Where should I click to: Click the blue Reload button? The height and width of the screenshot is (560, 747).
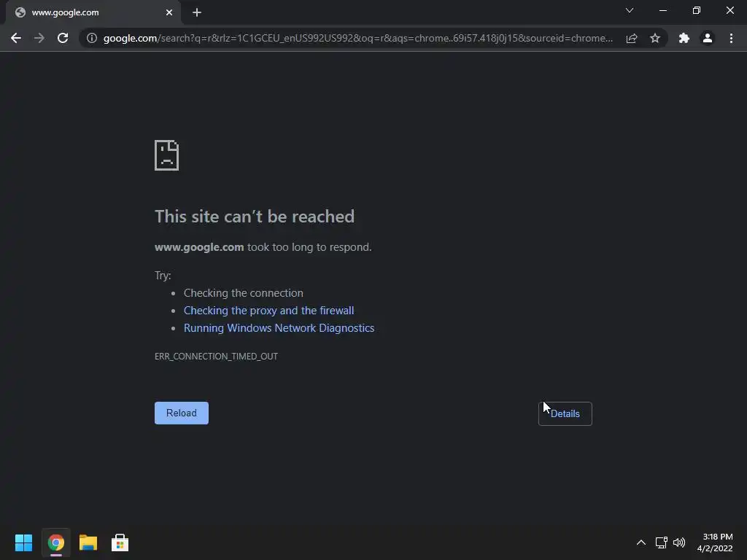point(182,413)
